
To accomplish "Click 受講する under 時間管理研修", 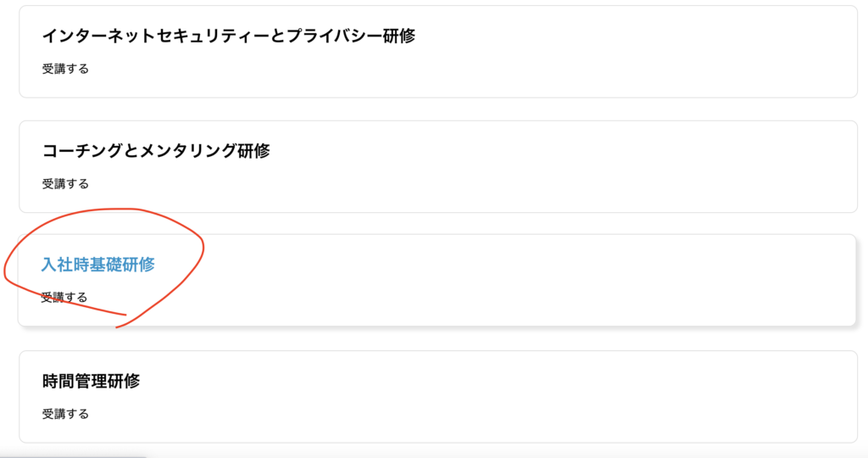I will (65, 414).
